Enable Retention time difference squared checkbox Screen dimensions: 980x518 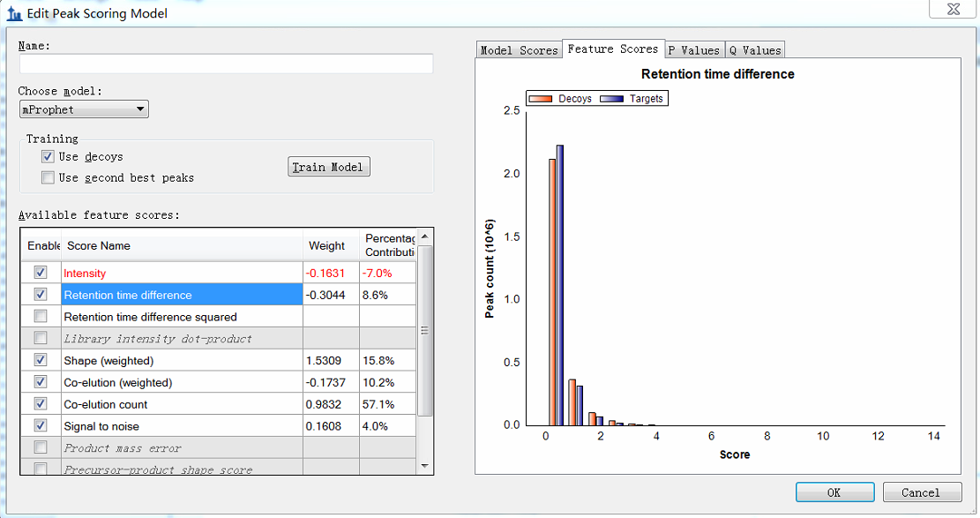[x=41, y=316]
